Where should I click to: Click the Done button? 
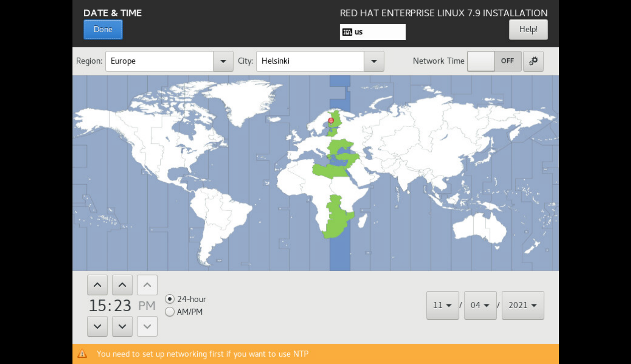click(x=103, y=30)
